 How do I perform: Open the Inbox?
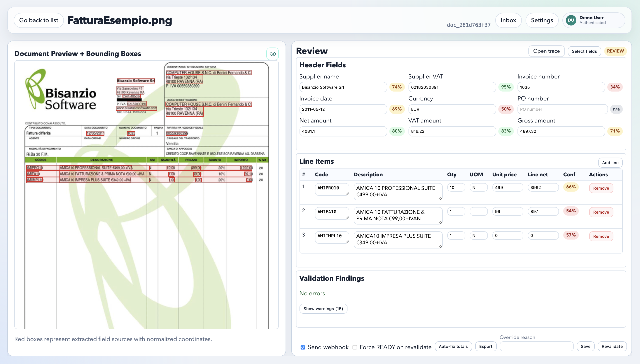tap(508, 20)
